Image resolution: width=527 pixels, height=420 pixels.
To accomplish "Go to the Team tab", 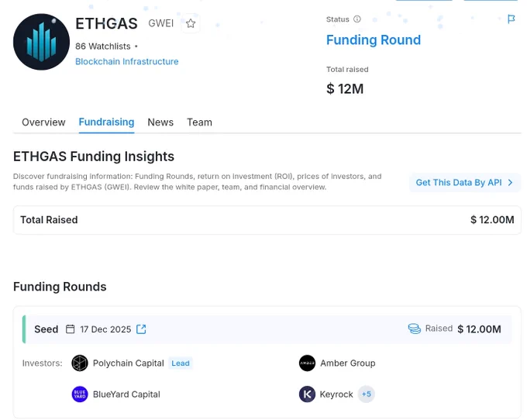I will pos(199,122).
